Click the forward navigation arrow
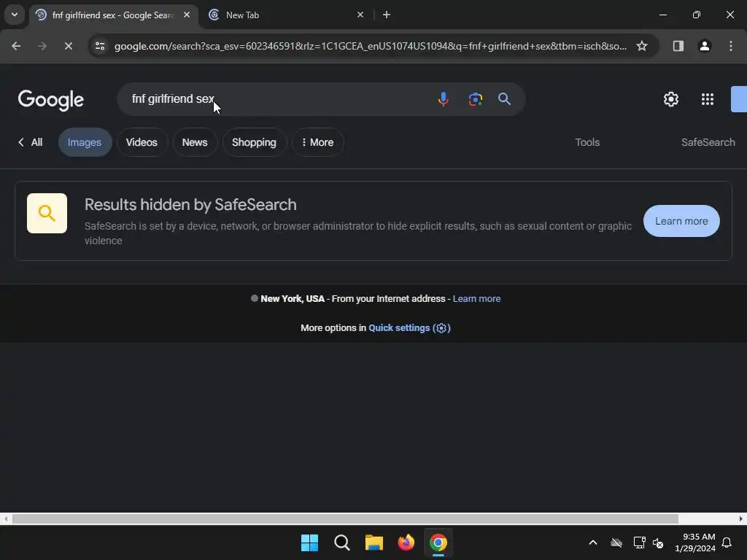 (x=42, y=46)
